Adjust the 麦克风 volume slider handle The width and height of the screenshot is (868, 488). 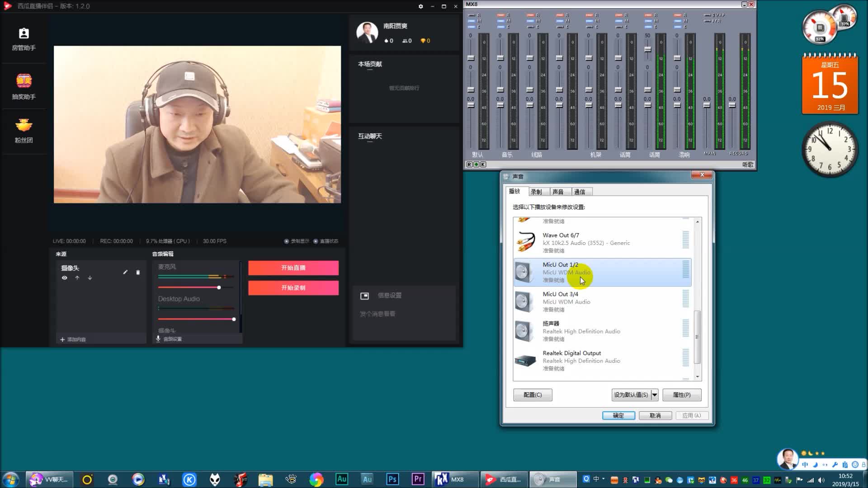click(219, 287)
